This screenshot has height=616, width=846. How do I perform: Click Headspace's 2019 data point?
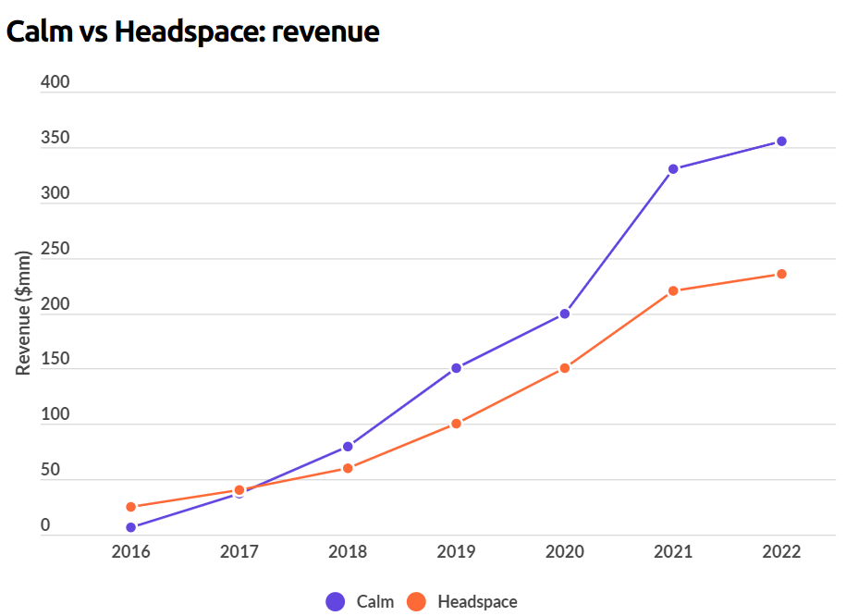point(457,424)
